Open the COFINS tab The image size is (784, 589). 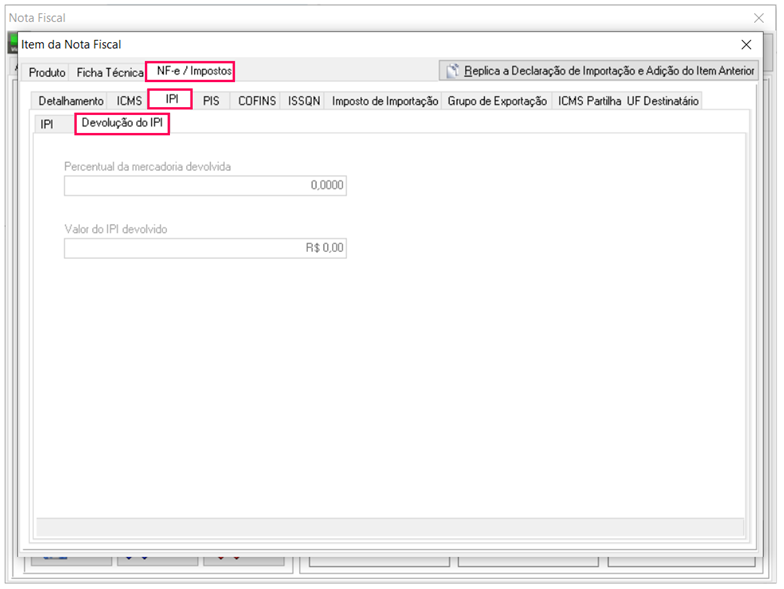coord(257,101)
